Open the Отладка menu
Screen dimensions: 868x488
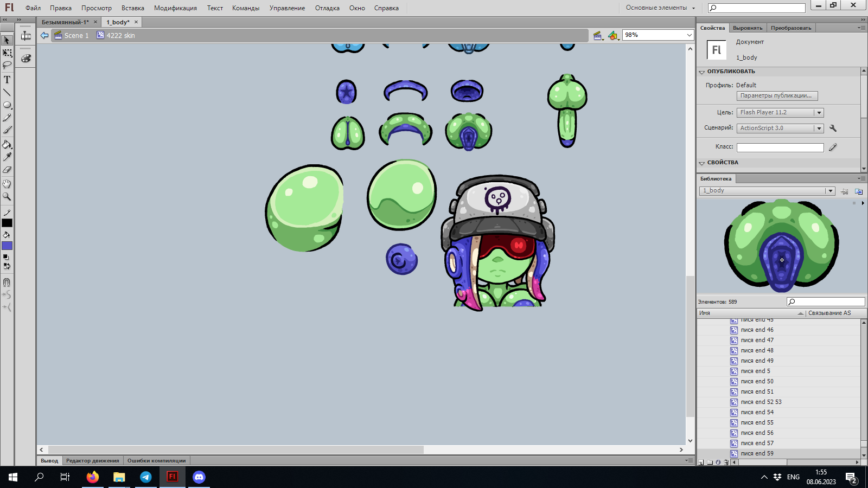pyautogui.click(x=327, y=8)
